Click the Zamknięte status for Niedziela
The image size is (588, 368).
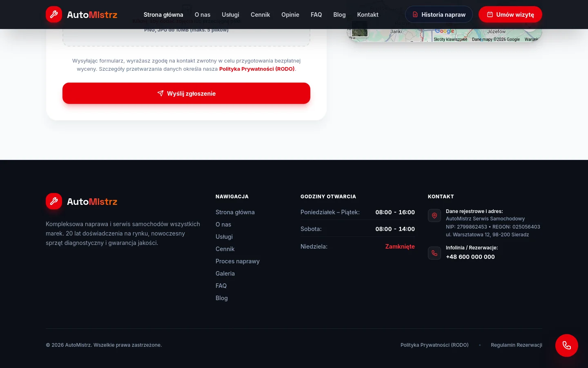pyautogui.click(x=400, y=247)
